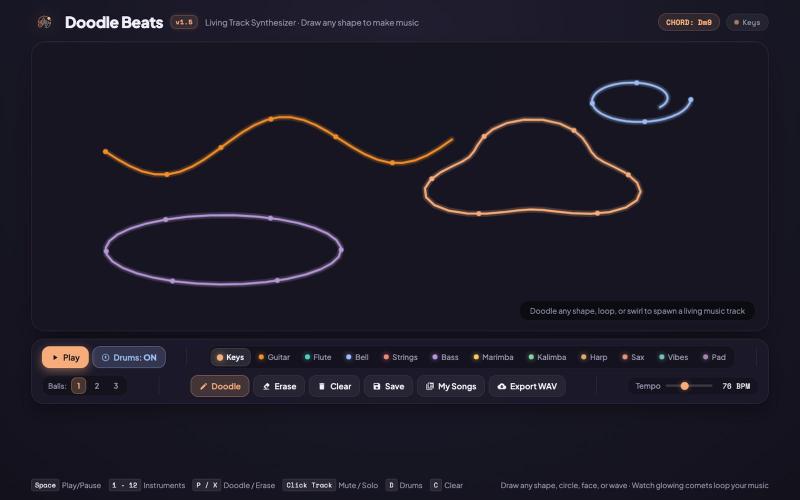Click the Tempo label
The height and width of the screenshot is (500, 800).
pos(648,386)
